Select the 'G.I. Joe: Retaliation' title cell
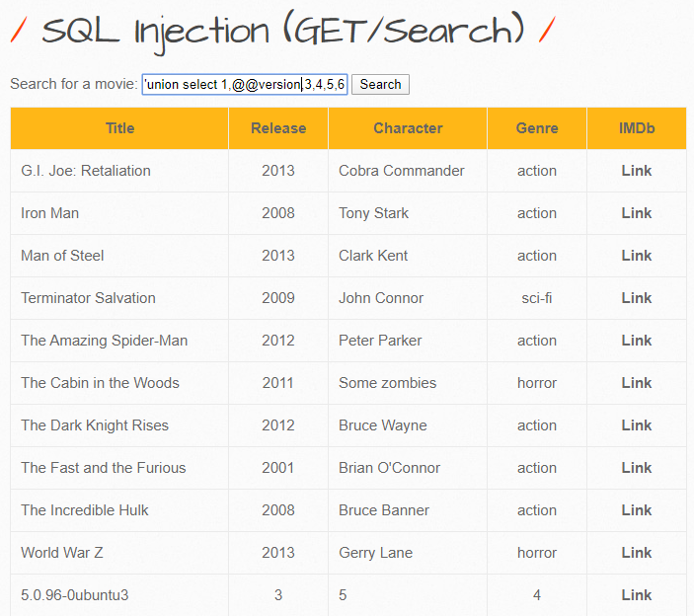The height and width of the screenshot is (616, 694). pyautogui.click(x=119, y=171)
